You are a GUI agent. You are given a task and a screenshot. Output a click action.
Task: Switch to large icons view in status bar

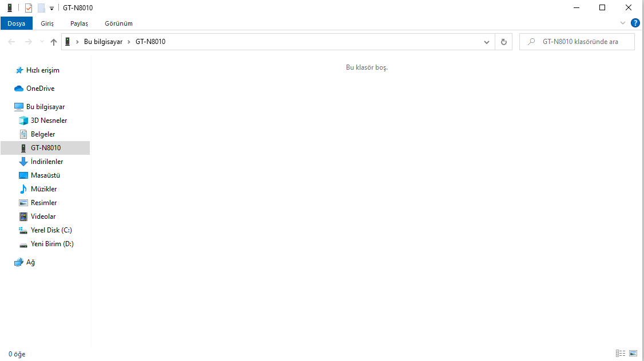(633, 354)
